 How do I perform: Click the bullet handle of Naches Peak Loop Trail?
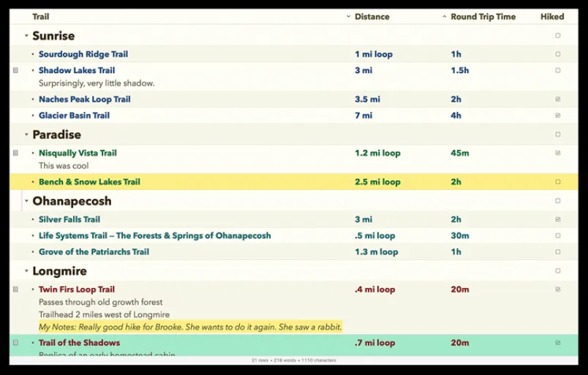coord(33,99)
